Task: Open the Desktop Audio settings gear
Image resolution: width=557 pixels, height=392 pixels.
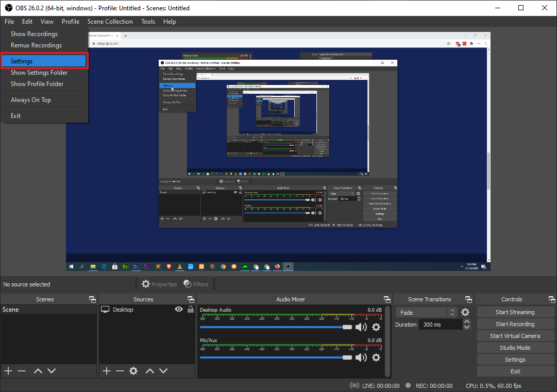Action: [x=376, y=327]
